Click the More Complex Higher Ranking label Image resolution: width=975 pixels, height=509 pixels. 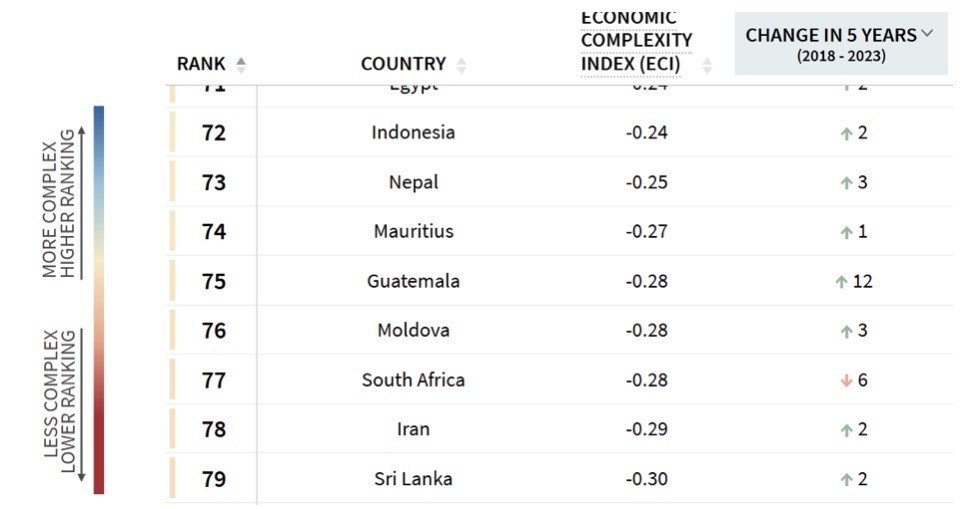point(59,208)
